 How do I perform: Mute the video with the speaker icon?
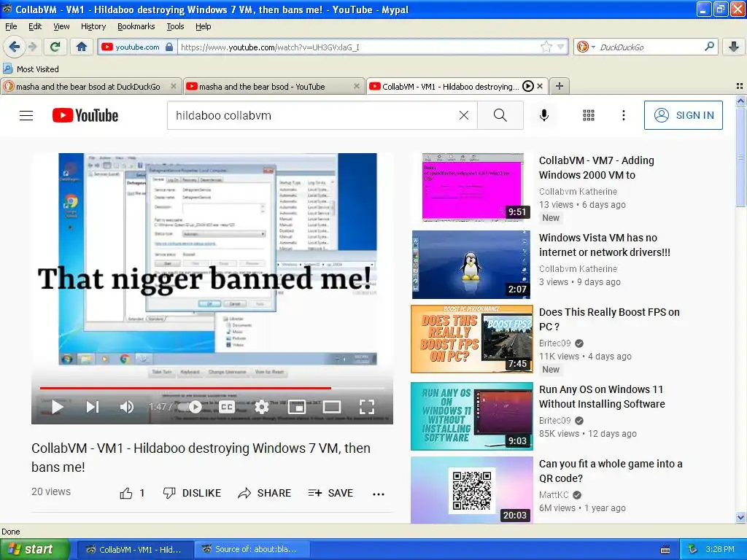[127, 407]
